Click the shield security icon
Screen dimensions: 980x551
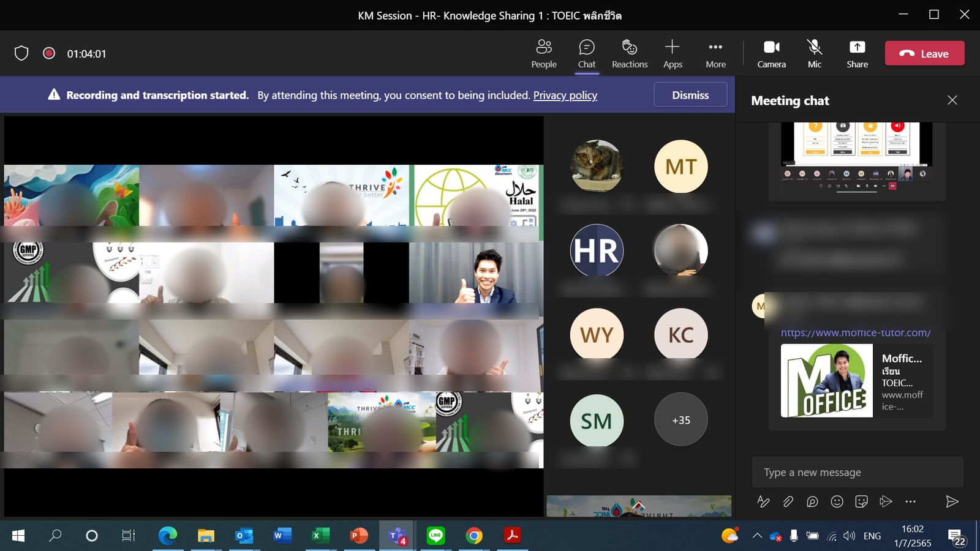[21, 53]
